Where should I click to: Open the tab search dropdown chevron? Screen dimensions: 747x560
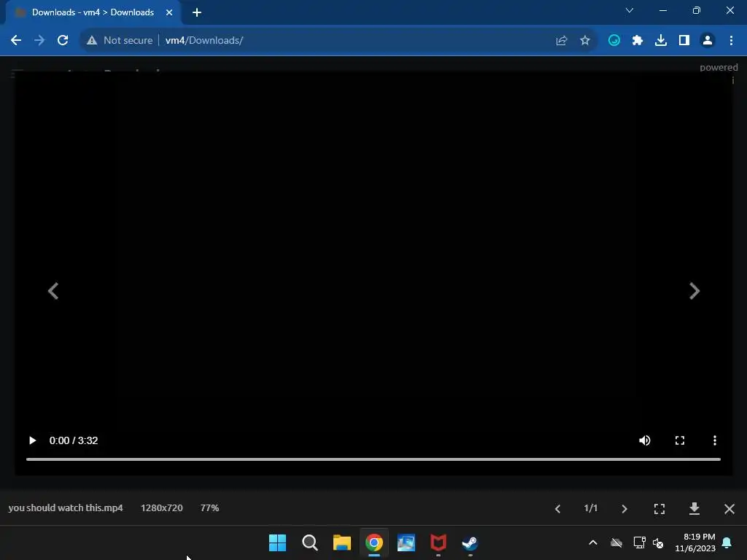click(x=630, y=10)
